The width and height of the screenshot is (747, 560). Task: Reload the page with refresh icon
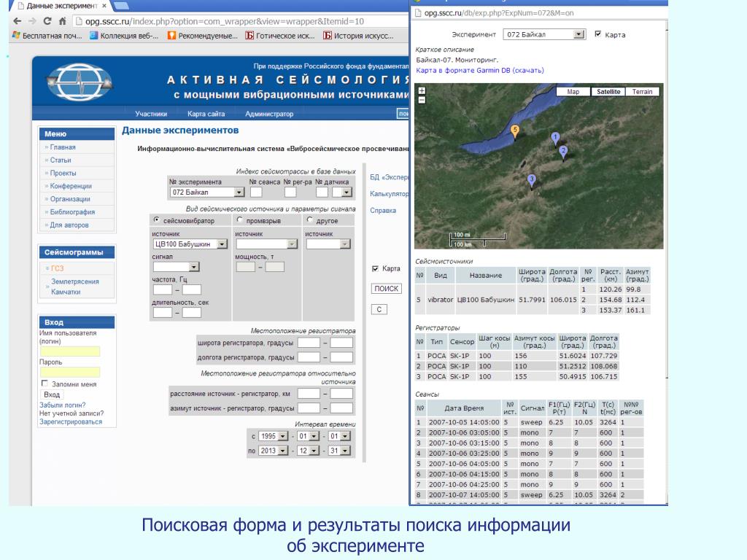[47, 21]
